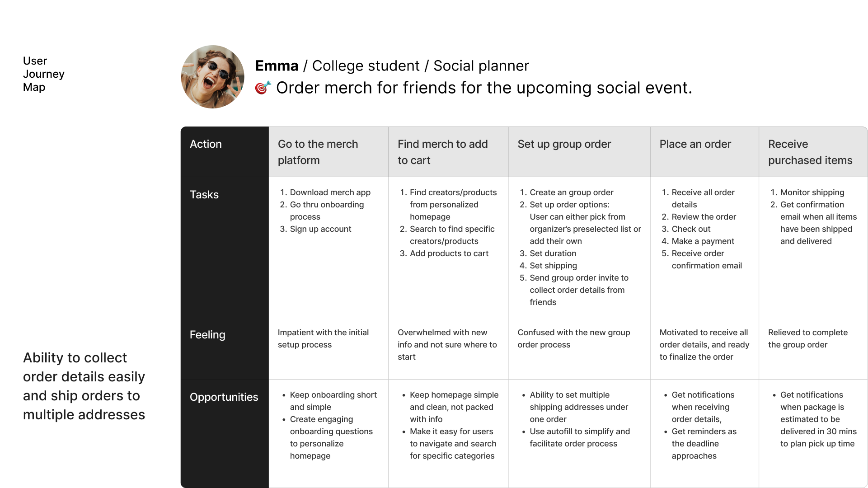868x488 pixels.
Task: Select the Opportunities row header
Action: [x=224, y=397]
